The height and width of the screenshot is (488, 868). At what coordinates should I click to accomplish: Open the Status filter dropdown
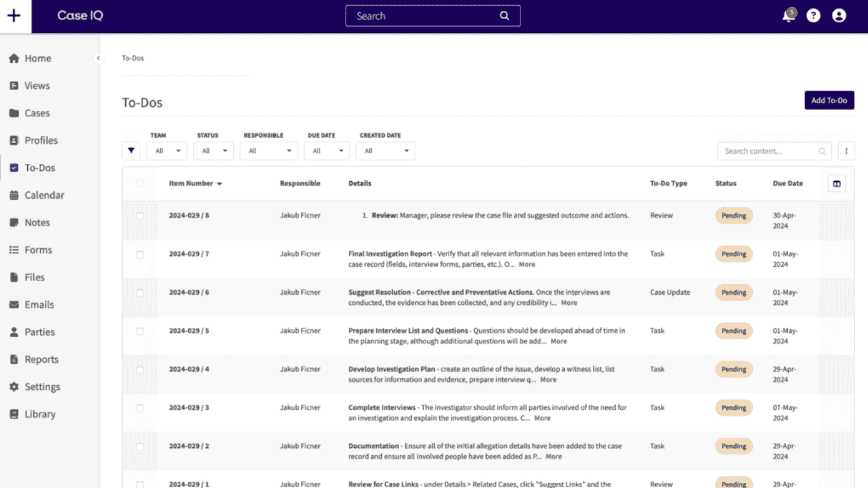point(214,151)
